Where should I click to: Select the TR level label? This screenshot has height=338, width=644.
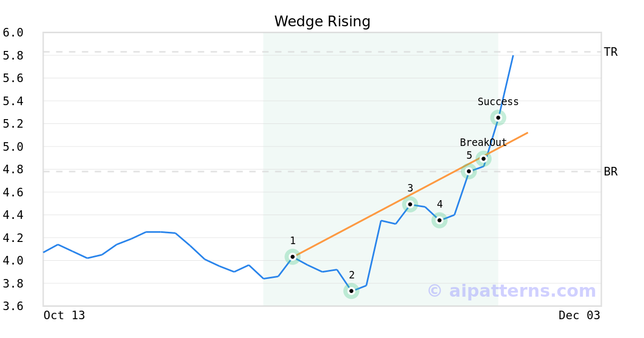(x=610, y=52)
